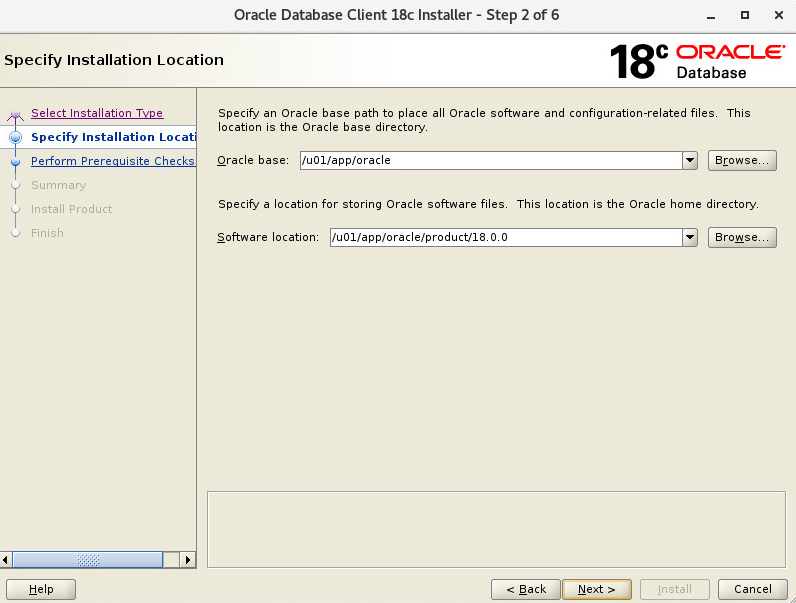Image resolution: width=796 pixels, height=603 pixels.
Task: Cancel the installation
Action: [x=752, y=589]
